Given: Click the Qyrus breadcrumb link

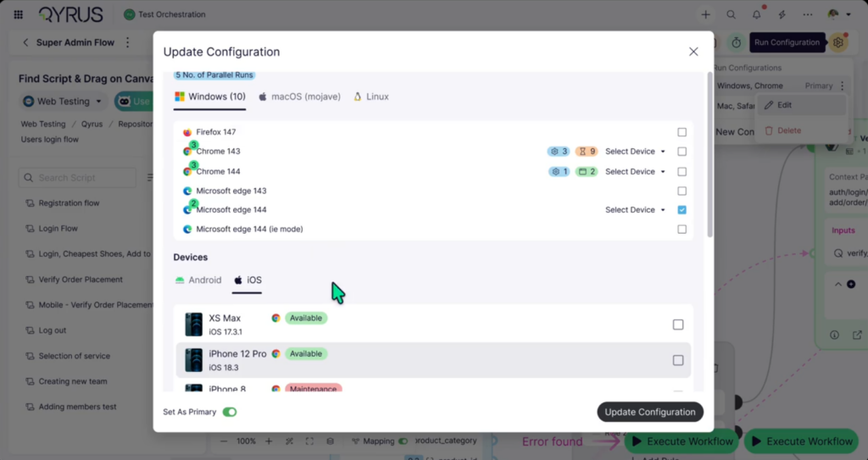Looking at the screenshot, I should tap(92, 124).
